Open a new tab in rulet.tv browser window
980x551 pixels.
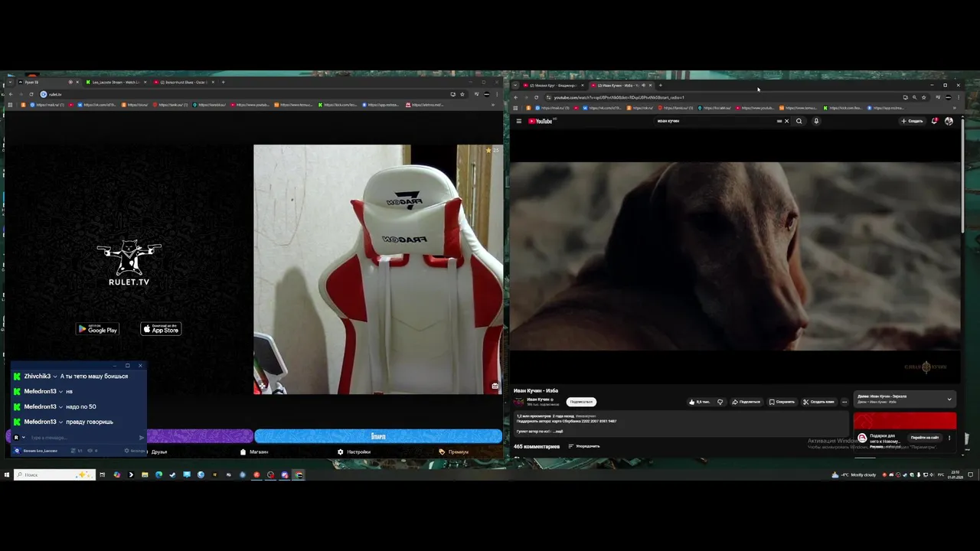click(223, 82)
